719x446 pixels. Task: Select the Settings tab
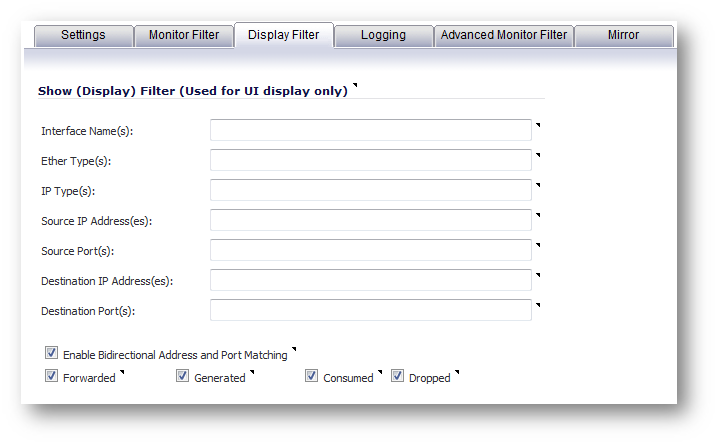(x=83, y=35)
